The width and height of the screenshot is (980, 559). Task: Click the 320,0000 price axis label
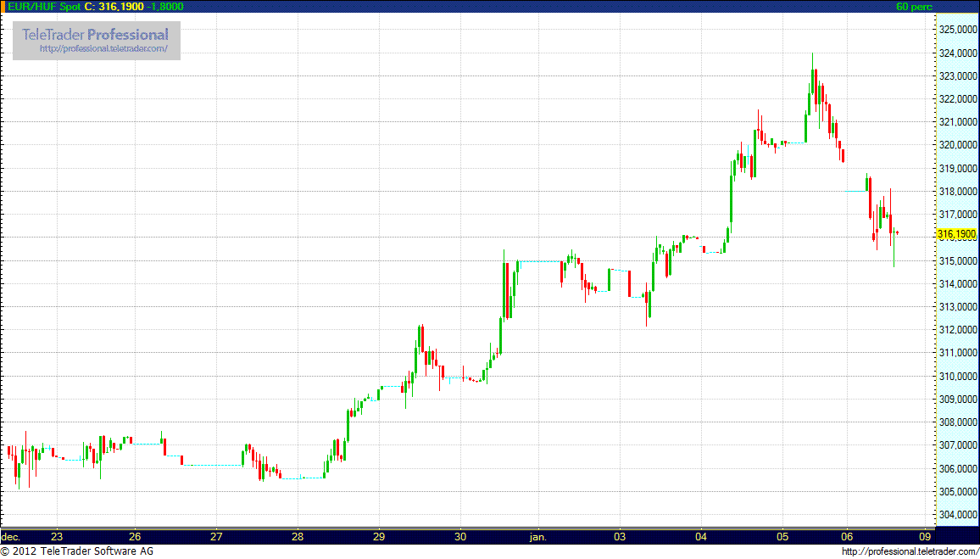[957, 145]
